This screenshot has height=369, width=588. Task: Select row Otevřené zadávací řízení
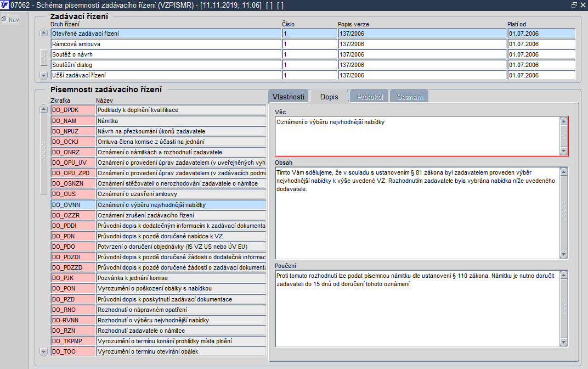coord(166,33)
